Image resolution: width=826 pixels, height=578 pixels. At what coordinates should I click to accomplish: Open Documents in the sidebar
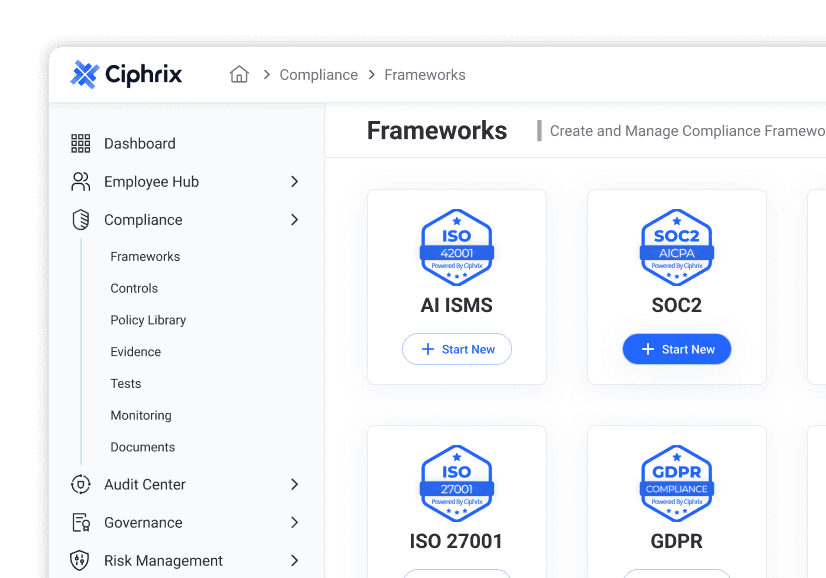[x=142, y=447]
